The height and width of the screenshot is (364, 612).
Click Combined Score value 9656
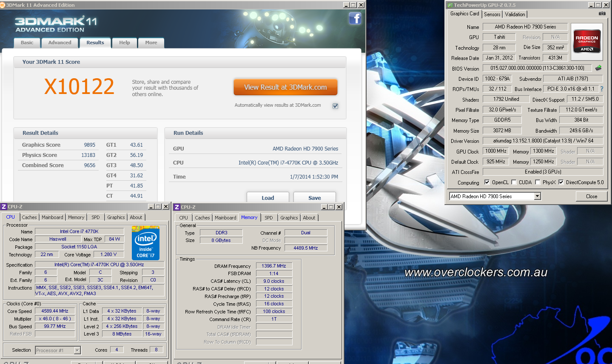[90, 165]
